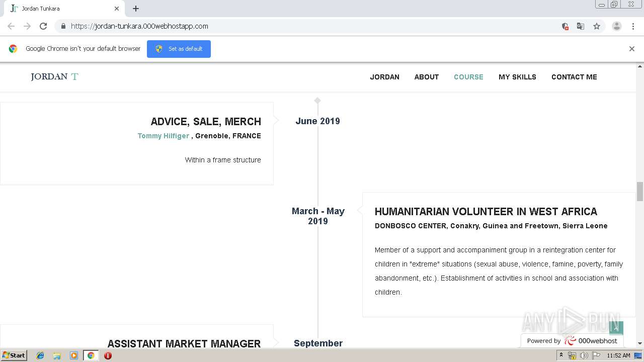Click ASSISTANT MARKET MANAGER heading
Viewport: 644px width, 362px height.
pos(184,344)
